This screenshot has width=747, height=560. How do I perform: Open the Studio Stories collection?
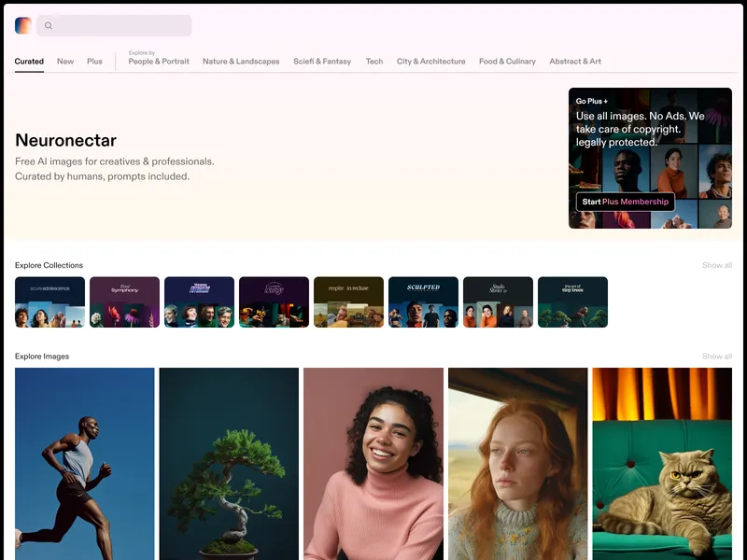pos(498,301)
